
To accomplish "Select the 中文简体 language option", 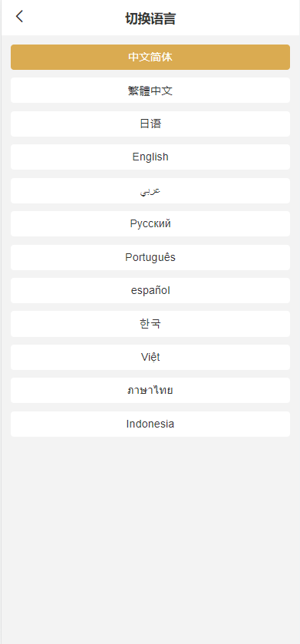I will point(150,57).
